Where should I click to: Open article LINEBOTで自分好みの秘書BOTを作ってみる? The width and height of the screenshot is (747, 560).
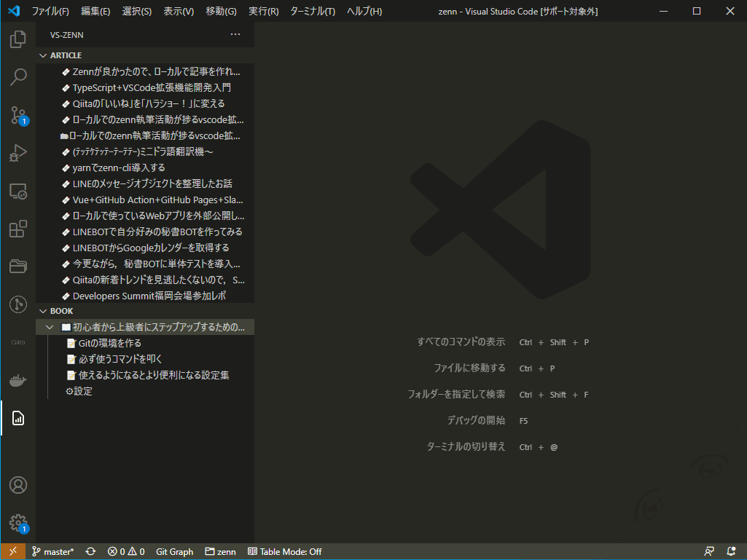(x=145, y=232)
